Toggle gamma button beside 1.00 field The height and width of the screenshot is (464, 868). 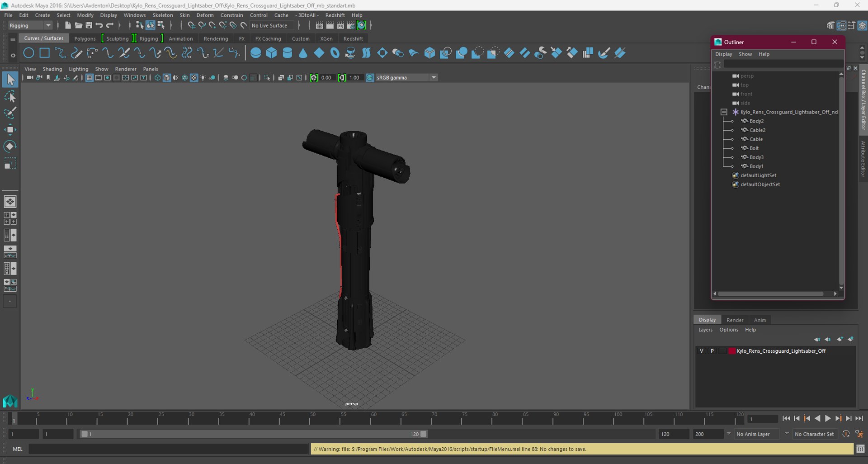click(342, 78)
